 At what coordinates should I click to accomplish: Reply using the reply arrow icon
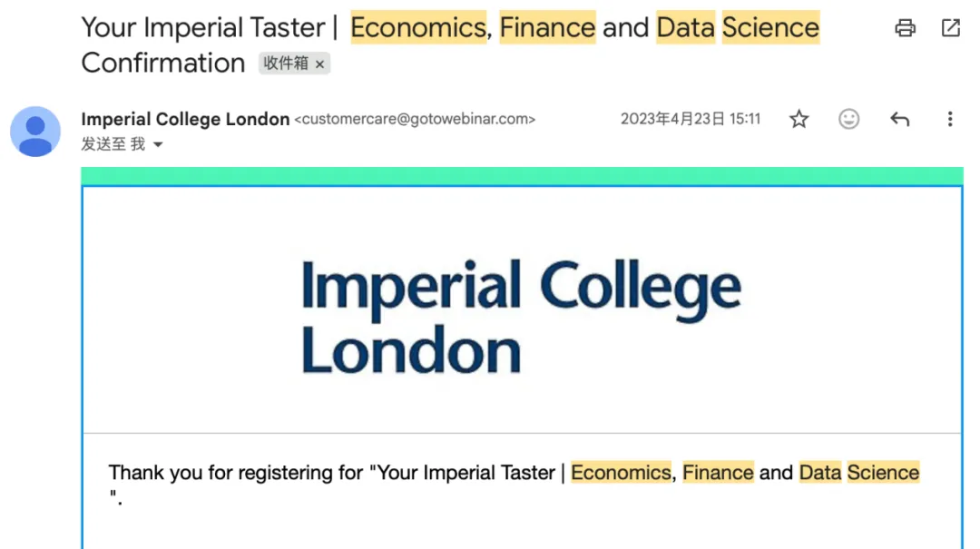[899, 119]
